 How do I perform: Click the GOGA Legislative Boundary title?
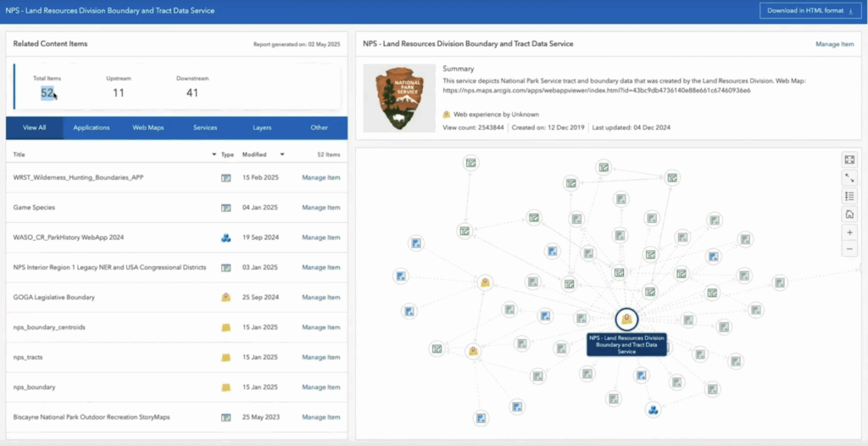coord(54,298)
